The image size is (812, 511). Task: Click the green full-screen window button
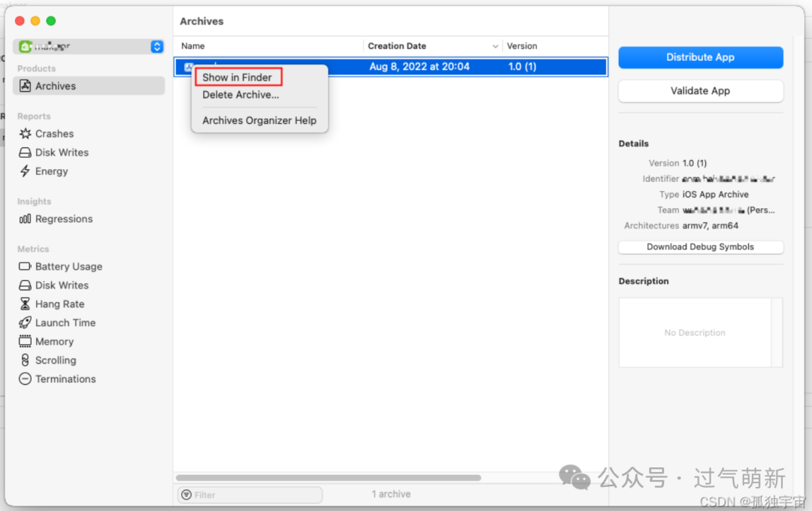(x=51, y=21)
